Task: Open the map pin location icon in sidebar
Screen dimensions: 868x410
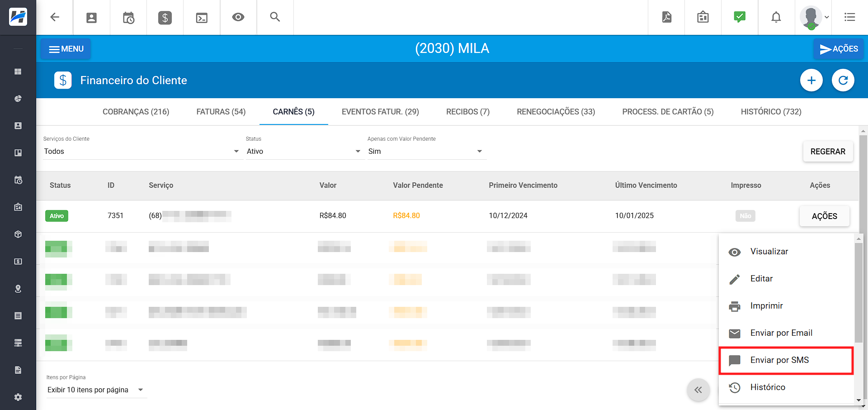Action: (18, 289)
